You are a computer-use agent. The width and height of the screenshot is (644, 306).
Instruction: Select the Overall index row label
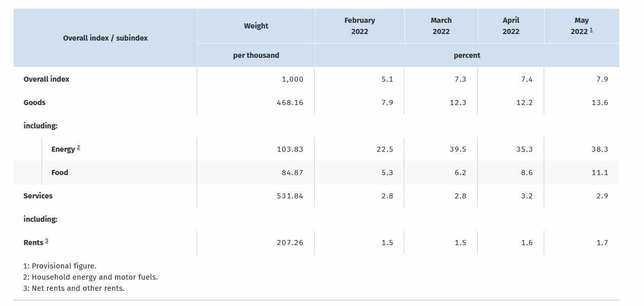(x=46, y=79)
